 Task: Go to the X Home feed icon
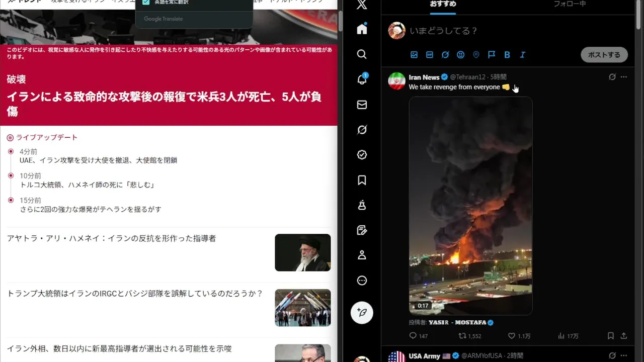(x=362, y=29)
